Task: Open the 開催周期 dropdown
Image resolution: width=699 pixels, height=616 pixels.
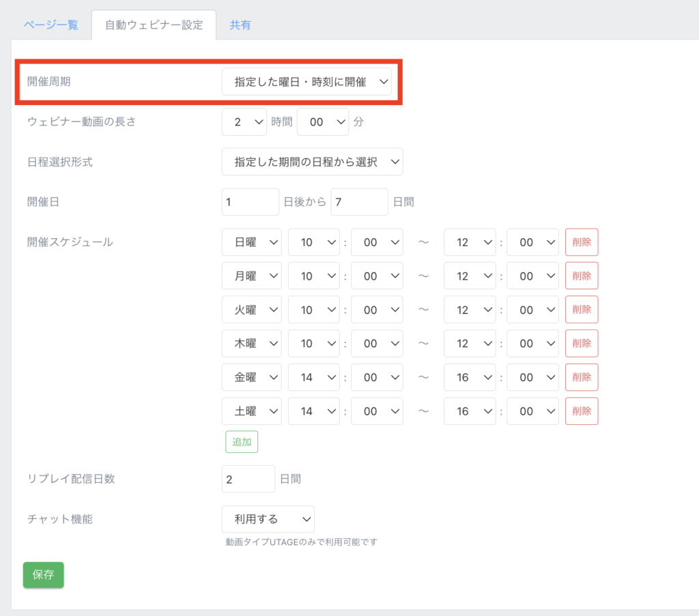Action: tap(306, 82)
